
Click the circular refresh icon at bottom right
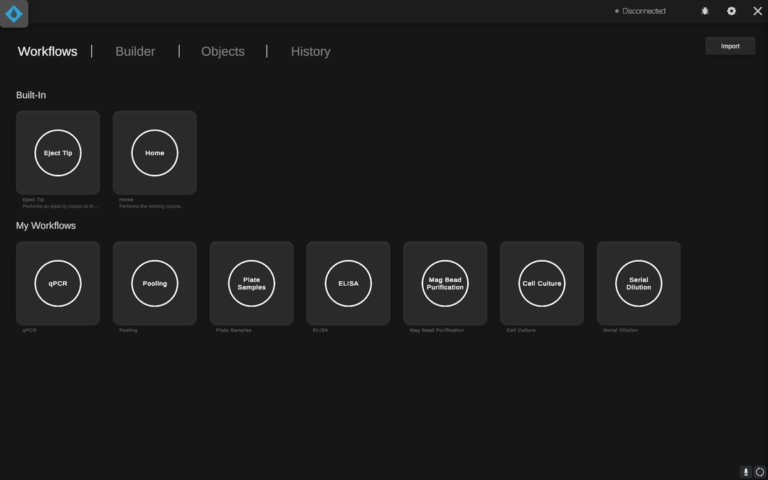[760, 471]
